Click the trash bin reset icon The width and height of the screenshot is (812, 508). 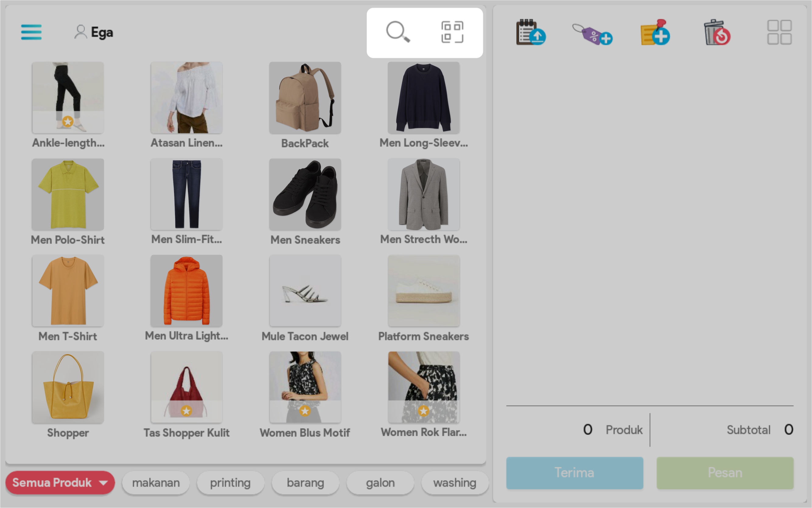(717, 33)
